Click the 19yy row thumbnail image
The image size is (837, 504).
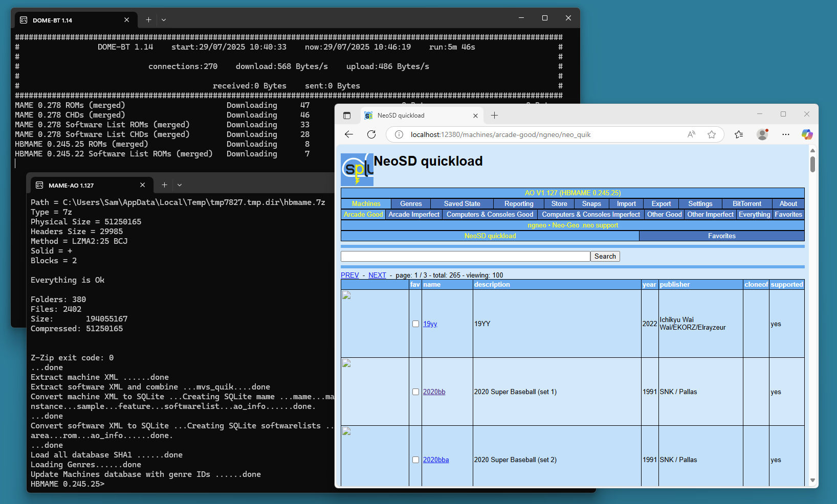[x=346, y=295]
